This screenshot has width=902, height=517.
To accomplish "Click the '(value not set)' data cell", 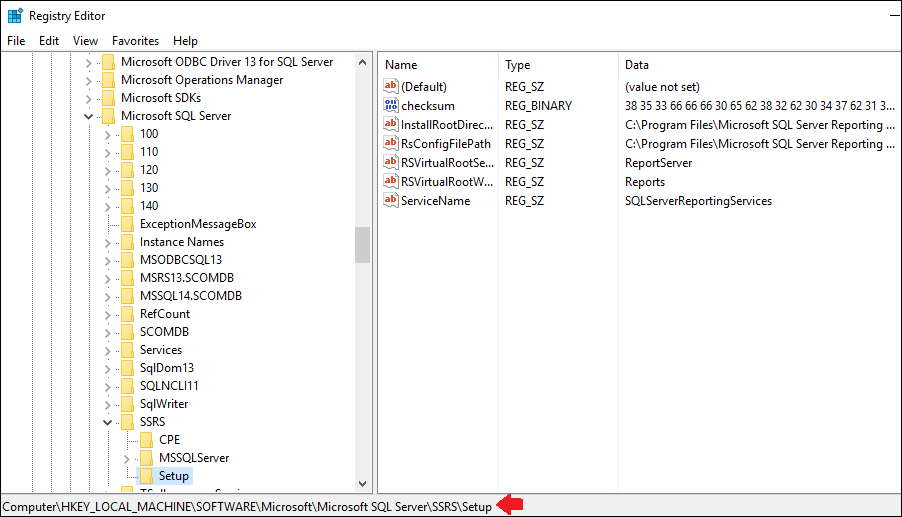I will pos(662,87).
